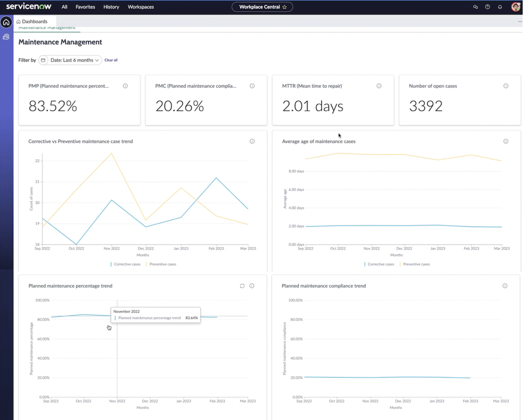
Task: Click the PMP 83.52% score card
Action: pyautogui.click(x=79, y=100)
